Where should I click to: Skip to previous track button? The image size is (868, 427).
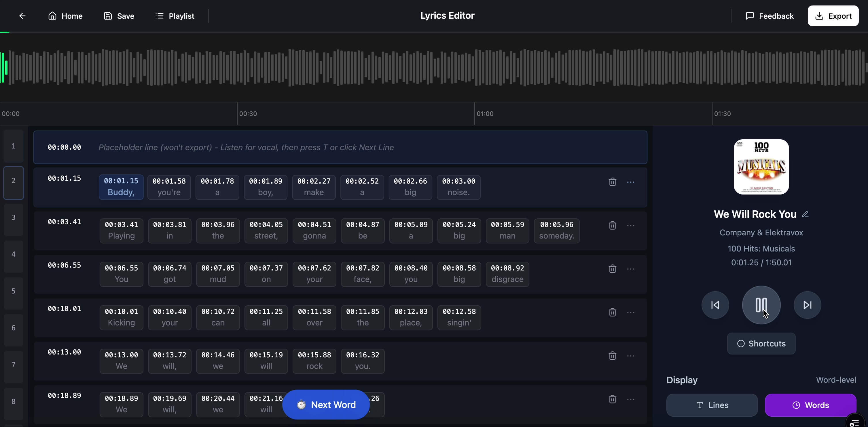click(715, 305)
